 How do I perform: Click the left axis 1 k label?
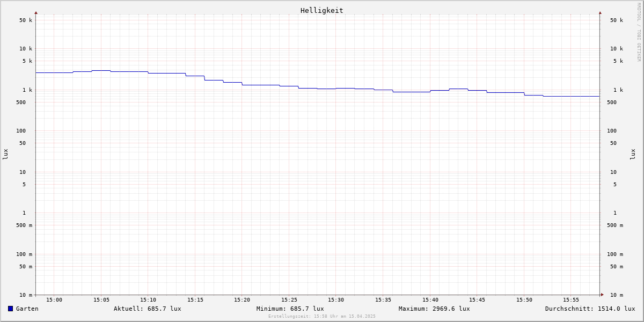tap(27, 90)
